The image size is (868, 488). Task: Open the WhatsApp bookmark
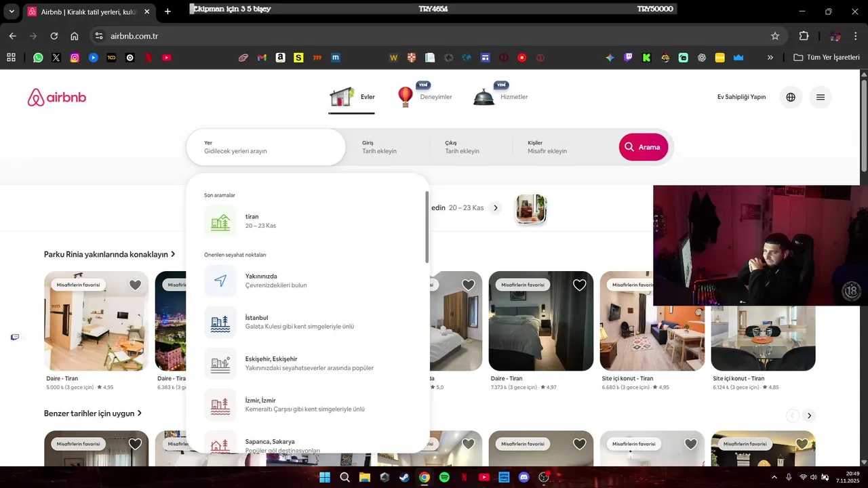click(38, 58)
